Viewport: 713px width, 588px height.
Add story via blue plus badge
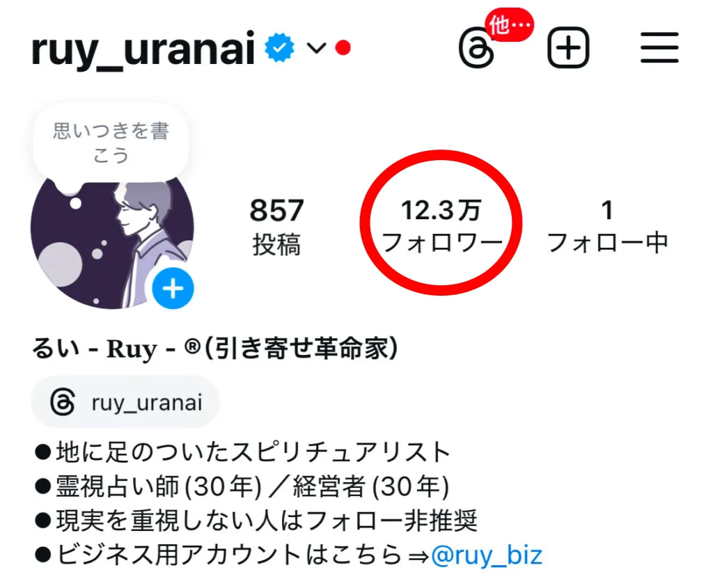tap(173, 288)
